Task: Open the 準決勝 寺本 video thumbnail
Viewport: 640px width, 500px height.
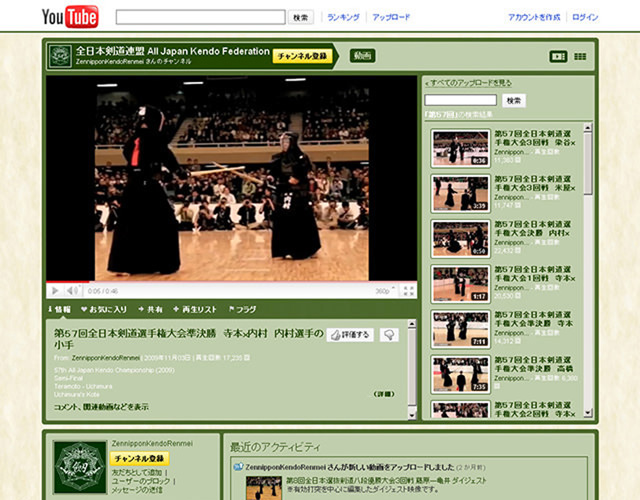Action: pyautogui.click(x=460, y=329)
